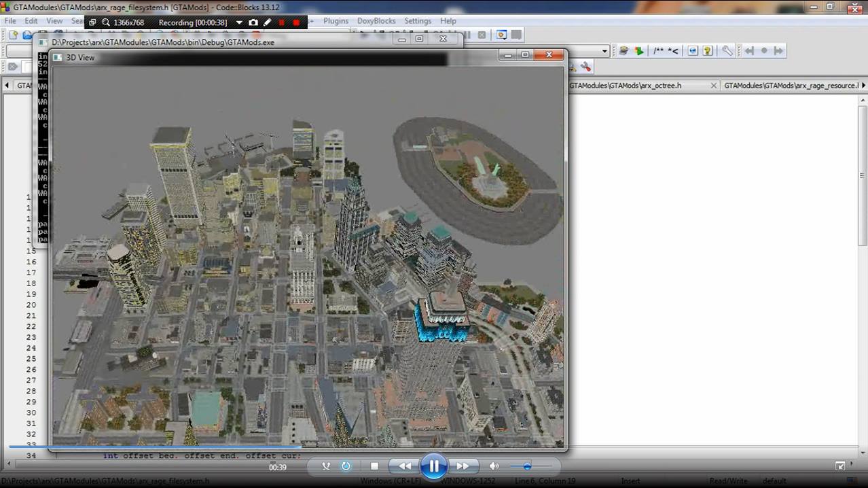Open the Plugins menu
868x488 pixels.
336,21
